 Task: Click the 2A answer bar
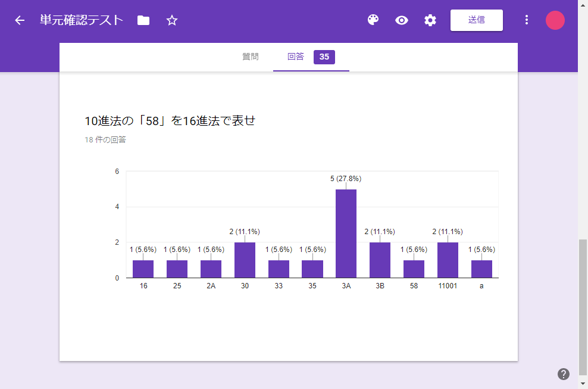(211, 269)
